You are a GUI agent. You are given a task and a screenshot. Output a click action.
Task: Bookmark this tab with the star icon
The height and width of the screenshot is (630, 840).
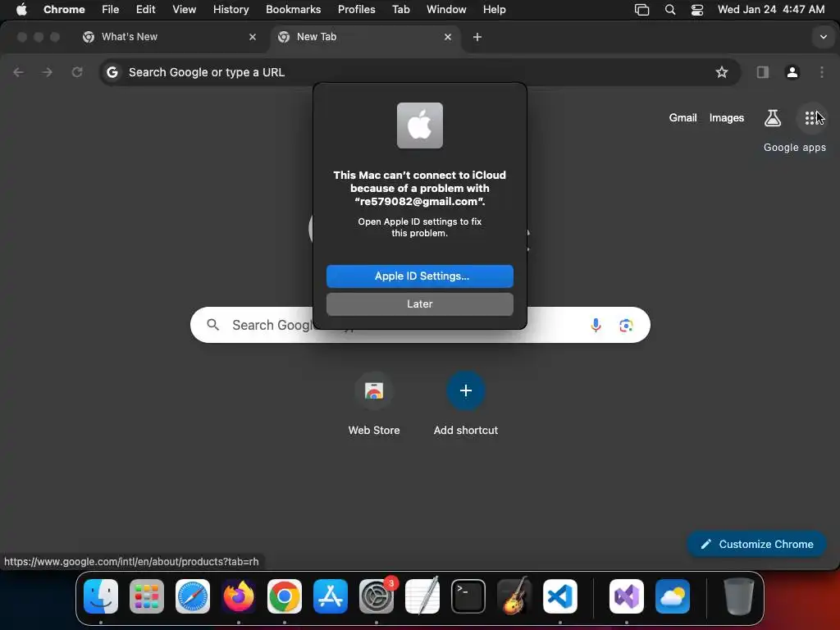pos(722,72)
